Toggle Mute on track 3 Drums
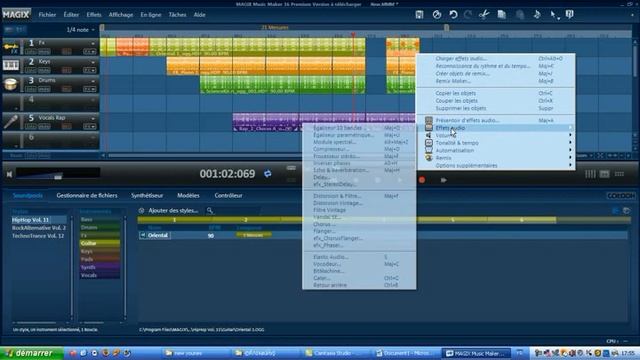 click(x=44, y=89)
